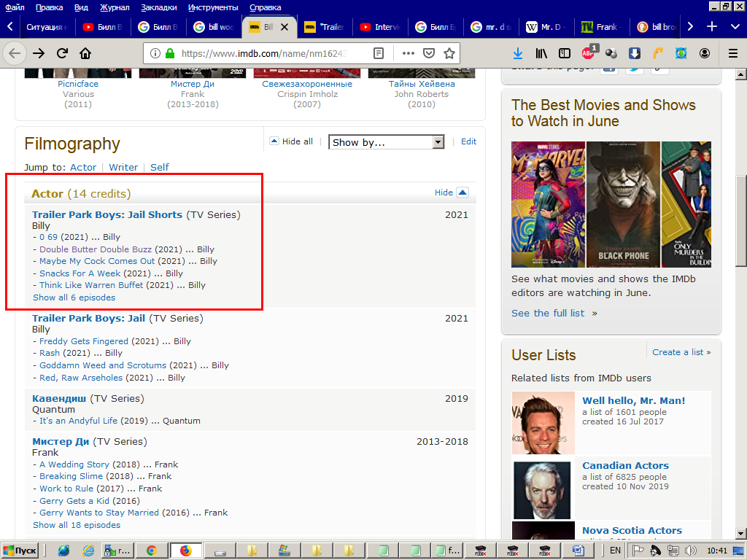Image resolution: width=747 pixels, height=560 pixels.
Task: Click the reload page button
Action: (x=63, y=53)
